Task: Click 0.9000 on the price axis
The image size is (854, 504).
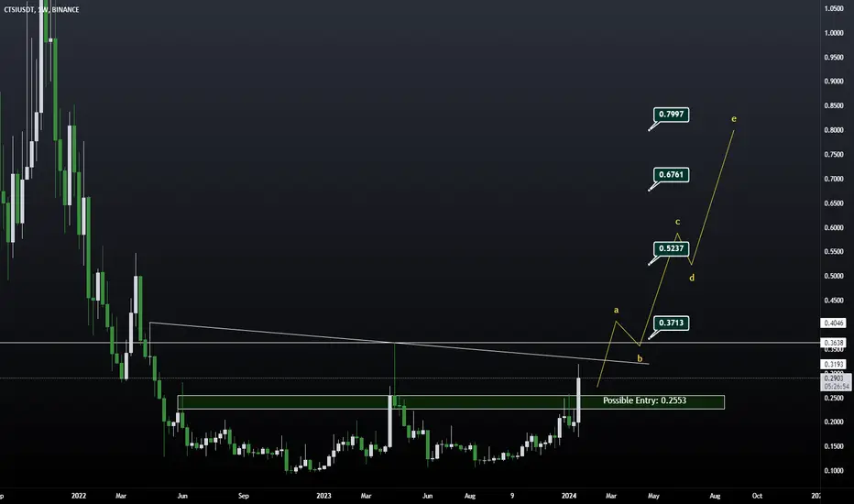Action: (833, 82)
